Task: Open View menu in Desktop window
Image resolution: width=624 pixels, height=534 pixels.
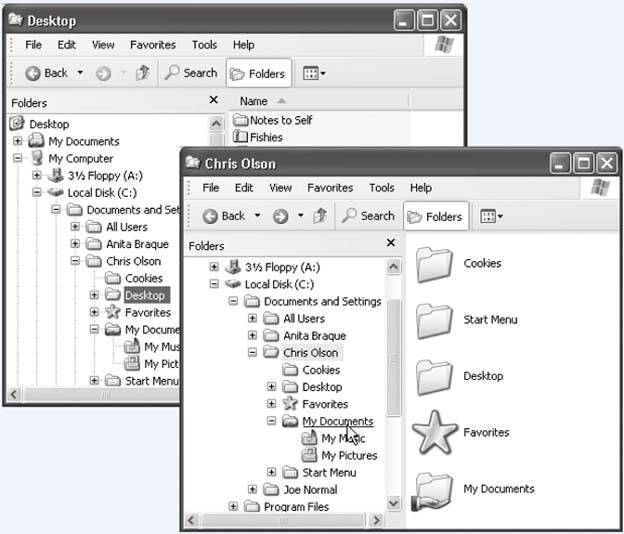Action: (x=103, y=45)
